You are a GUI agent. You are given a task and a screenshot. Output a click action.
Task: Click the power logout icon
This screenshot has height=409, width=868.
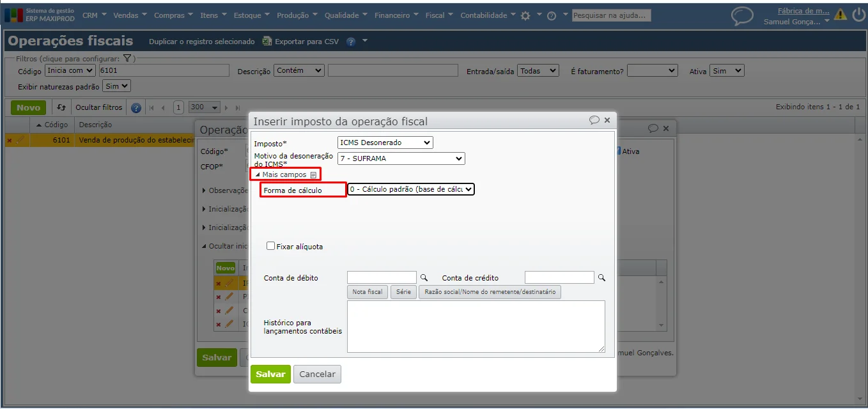[x=858, y=15]
